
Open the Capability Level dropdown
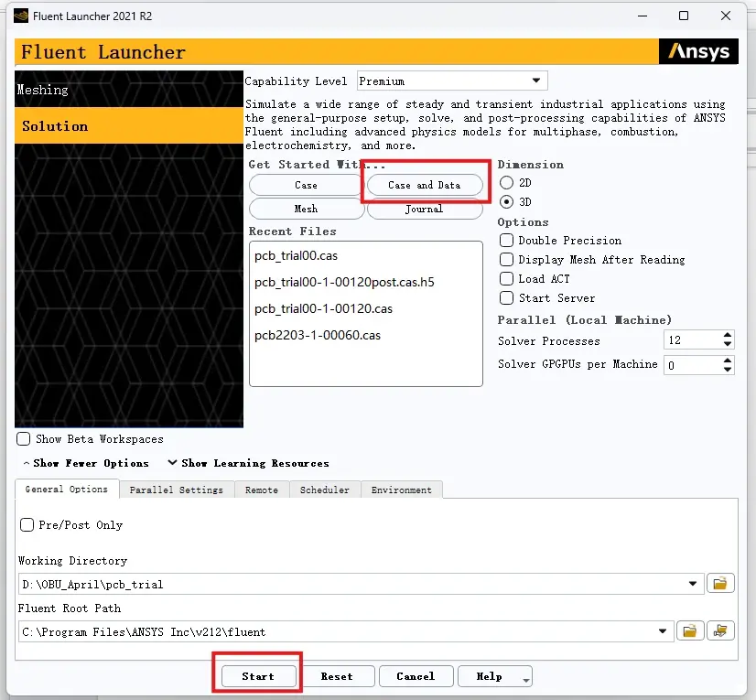pos(452,81)
